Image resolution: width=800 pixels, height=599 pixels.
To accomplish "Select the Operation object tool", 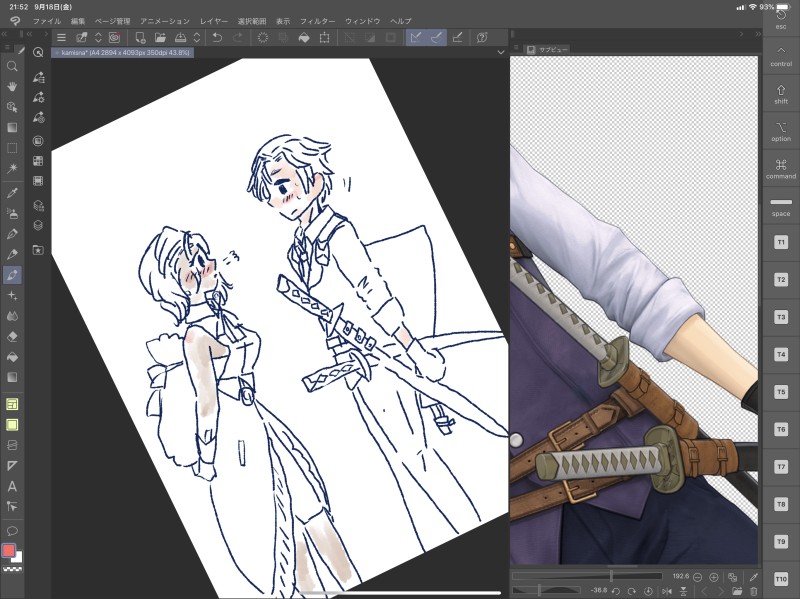I will click(12, 107).
